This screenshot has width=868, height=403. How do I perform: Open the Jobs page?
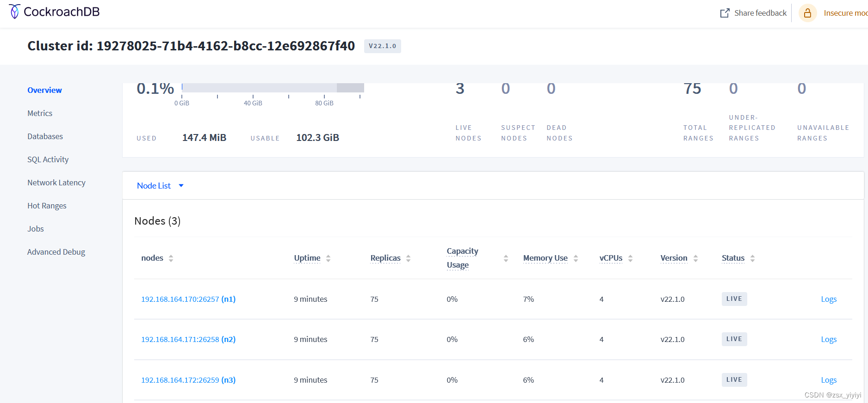tap(36, 229)
